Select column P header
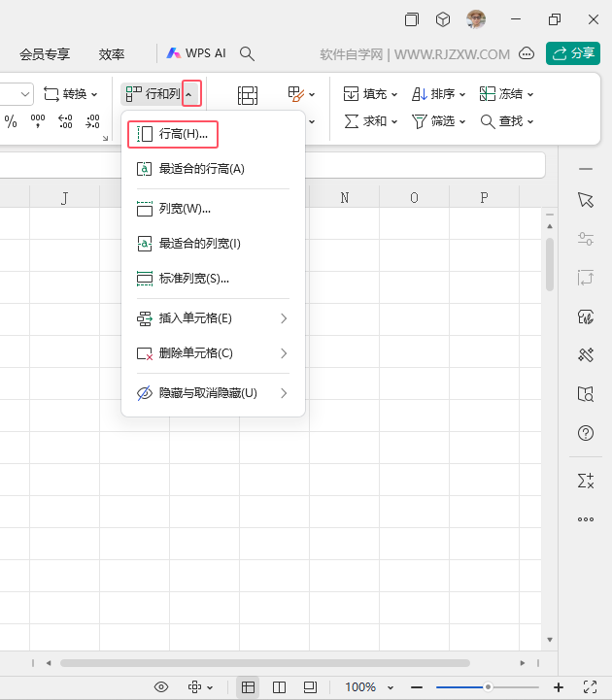 point(484,198)
